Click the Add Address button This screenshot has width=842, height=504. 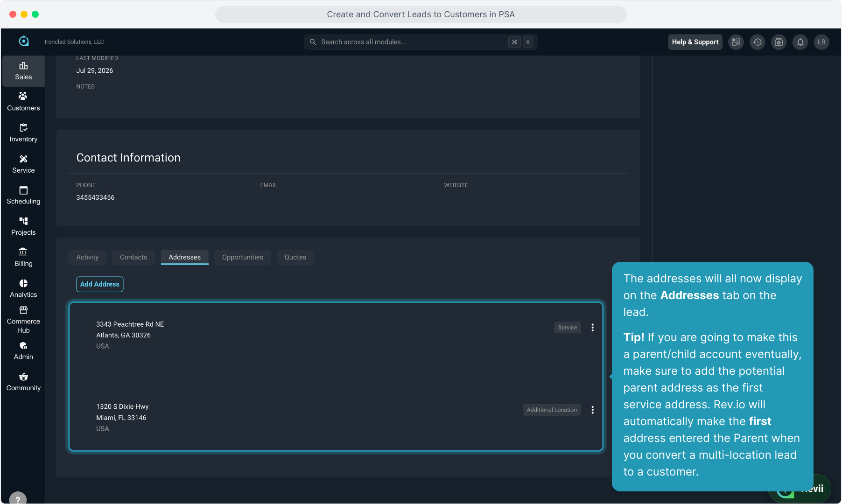pos(100,284)
